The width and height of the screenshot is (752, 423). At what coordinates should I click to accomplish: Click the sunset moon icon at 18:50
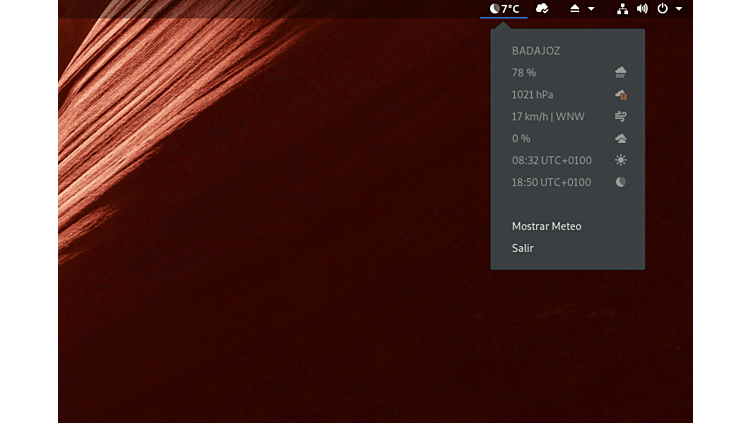point(621,182)
